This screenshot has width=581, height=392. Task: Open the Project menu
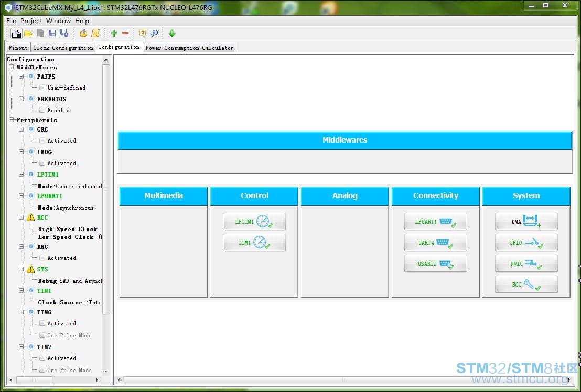click(x=31, y=21)
